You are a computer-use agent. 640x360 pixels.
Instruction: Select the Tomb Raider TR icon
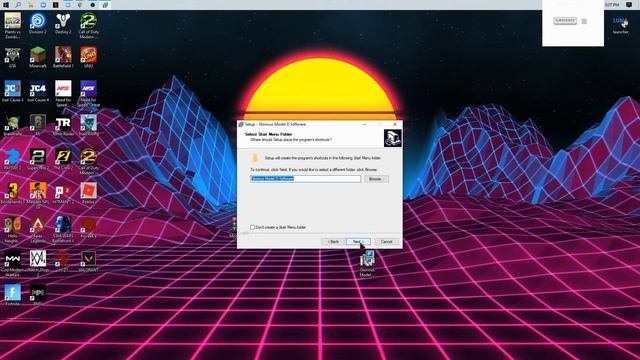coord(63,125)
